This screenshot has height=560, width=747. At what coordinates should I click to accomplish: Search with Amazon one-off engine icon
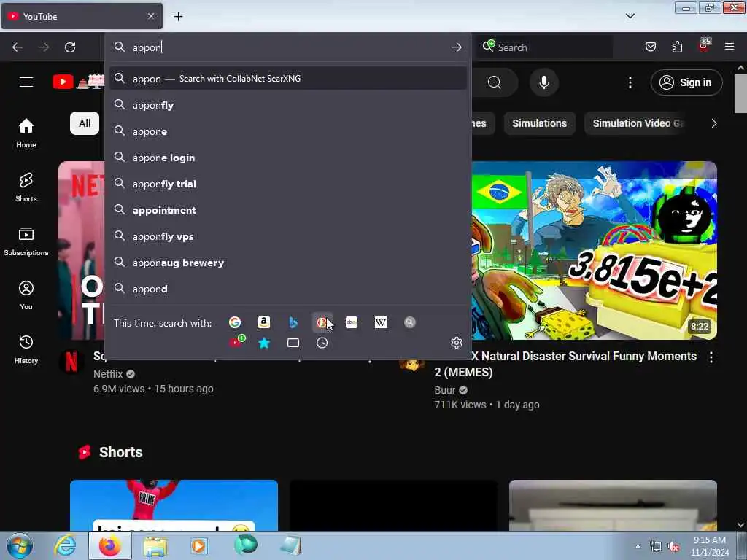tap(264, 322)
